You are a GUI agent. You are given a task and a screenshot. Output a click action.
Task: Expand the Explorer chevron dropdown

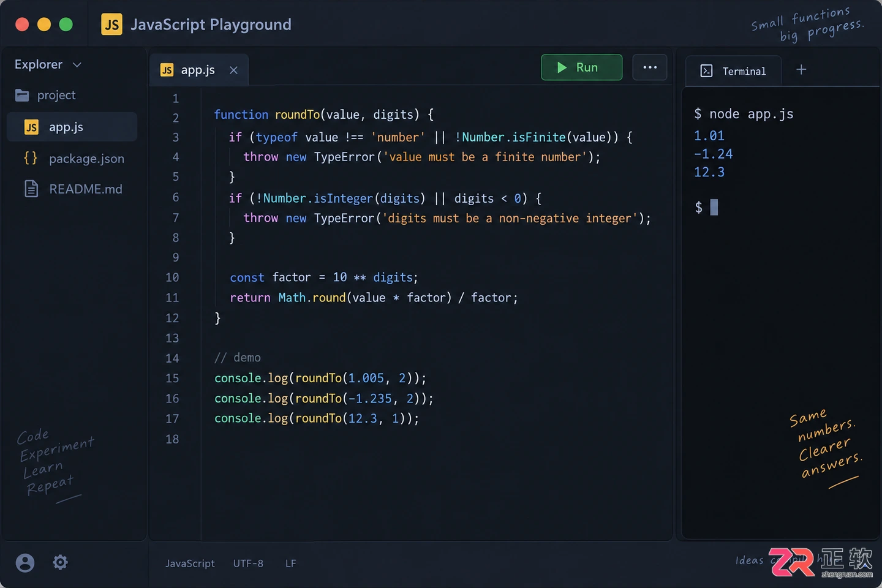click(77, 65)
